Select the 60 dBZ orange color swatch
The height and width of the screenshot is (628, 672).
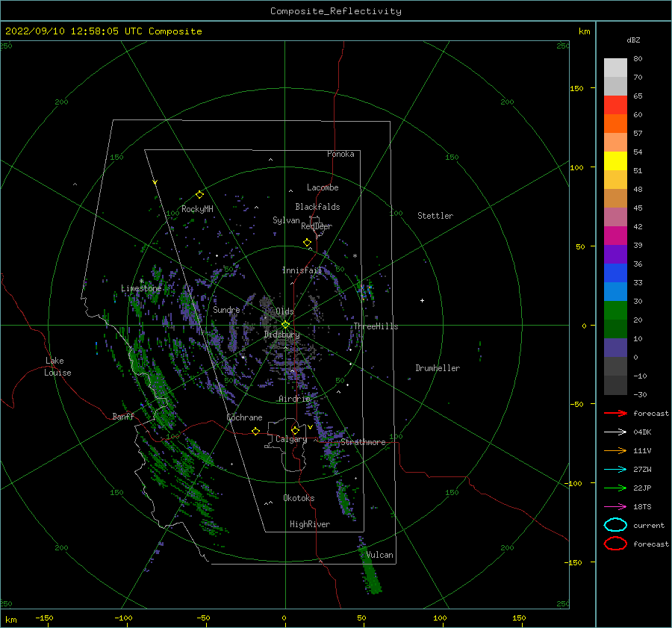click(615, 123)
